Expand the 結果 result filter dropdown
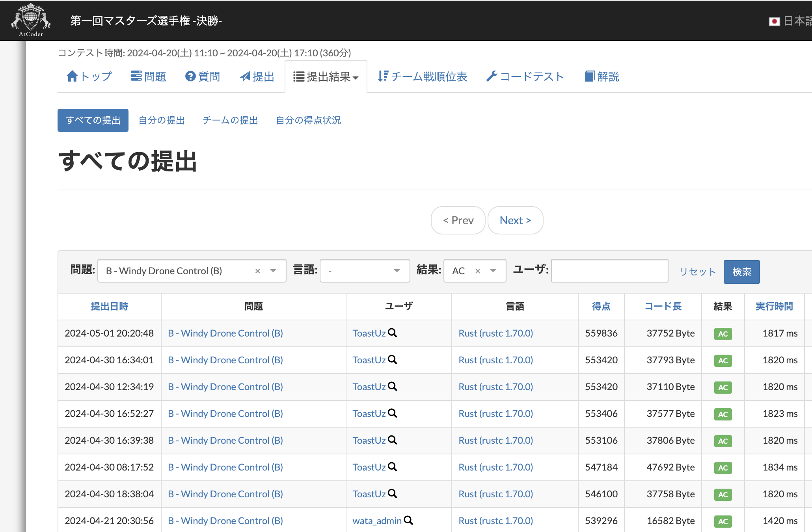This screenshot has width=812, height=532. [493, 271]
